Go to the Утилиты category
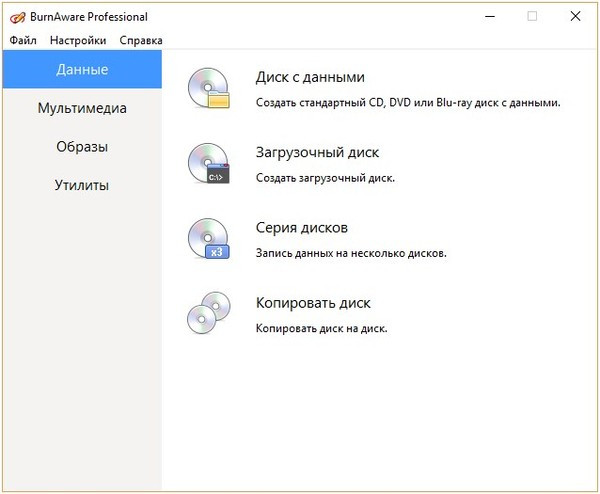This screenshot has width=600, height=494. pos(82,186)
